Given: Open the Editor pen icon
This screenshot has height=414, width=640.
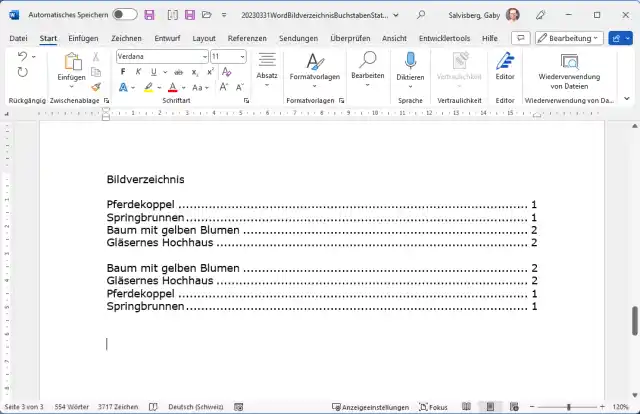Looking at the screenshot, I should tap(505, 62).
